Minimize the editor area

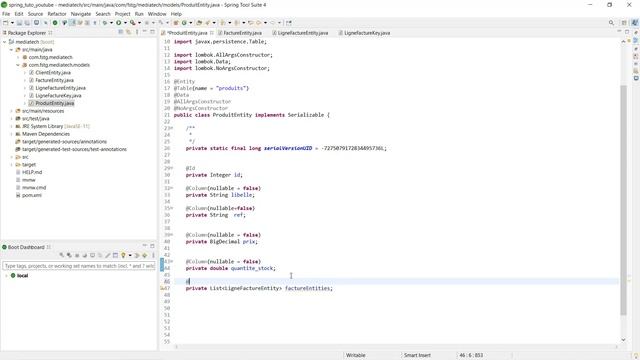[619, 32]
